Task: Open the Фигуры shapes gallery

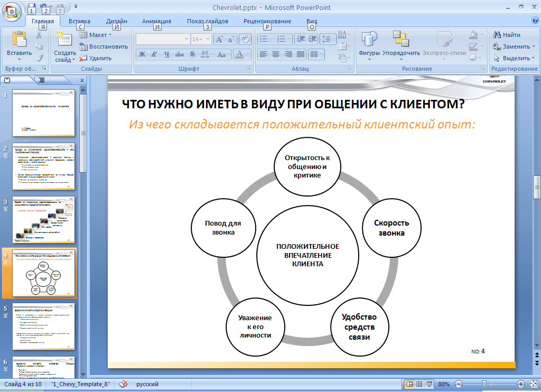Action: coord(369,46)
